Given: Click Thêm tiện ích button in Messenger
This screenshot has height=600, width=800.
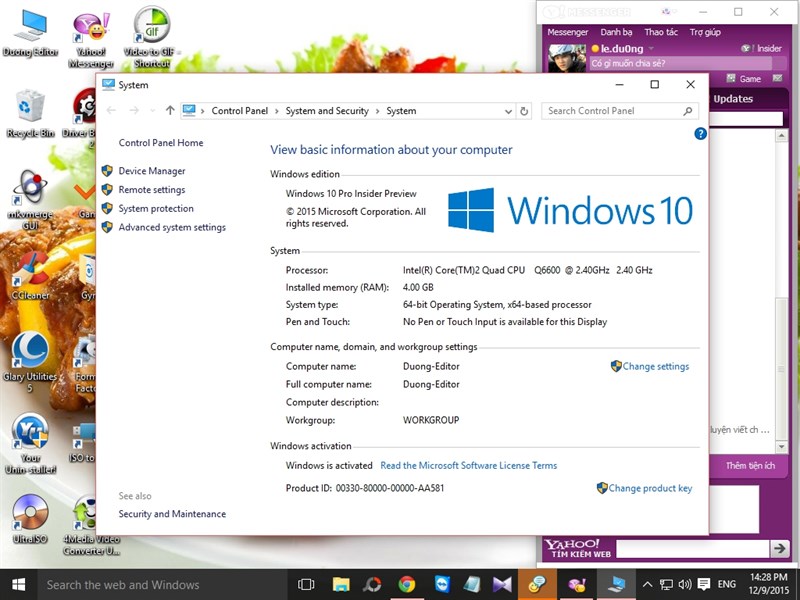Looking at the screenshot, I should tap(750, 465).
